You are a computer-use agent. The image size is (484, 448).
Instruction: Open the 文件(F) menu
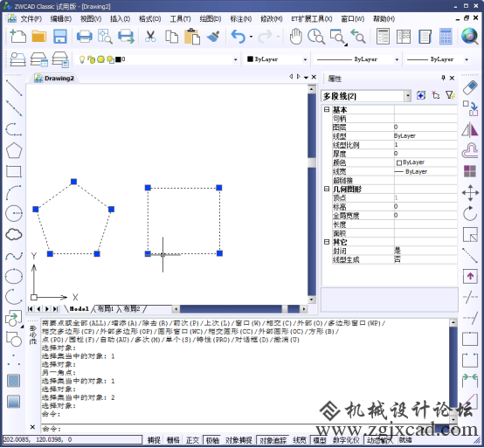click(x=31, y=19)
